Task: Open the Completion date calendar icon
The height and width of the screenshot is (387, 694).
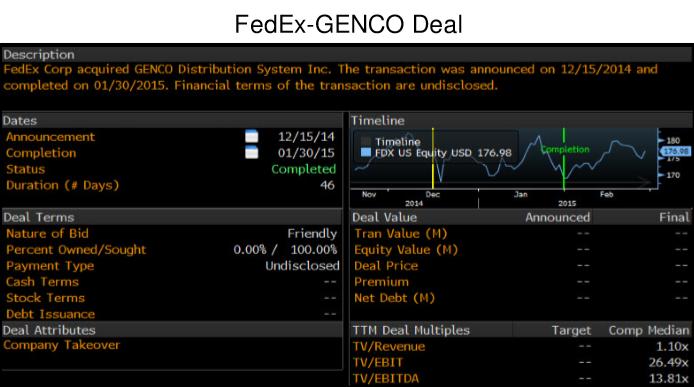Action: (x=251, y=153)
